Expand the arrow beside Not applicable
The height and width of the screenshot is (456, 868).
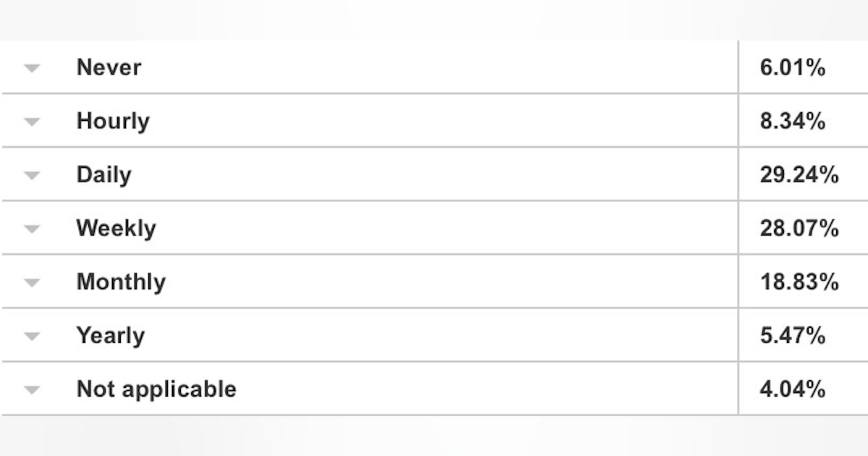coord(31,390)
